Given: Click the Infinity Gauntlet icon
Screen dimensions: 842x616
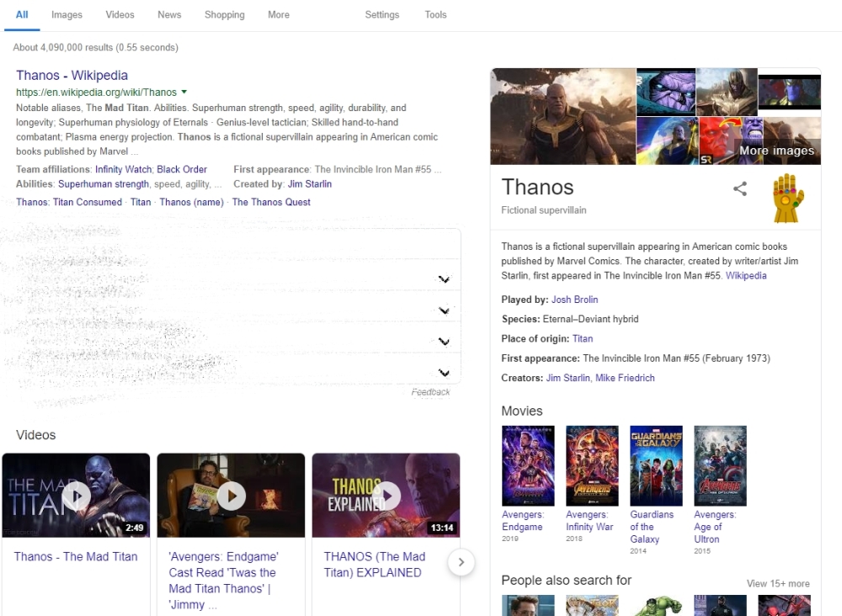Looking at the screenshot, I should click(x=788, y=199).
